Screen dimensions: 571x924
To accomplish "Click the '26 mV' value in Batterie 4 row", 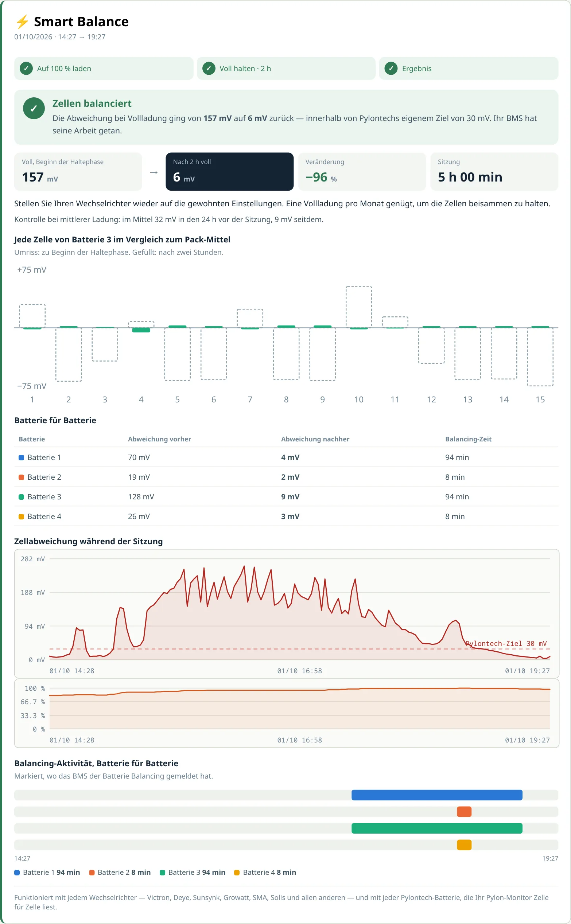I will coord(139,516).
